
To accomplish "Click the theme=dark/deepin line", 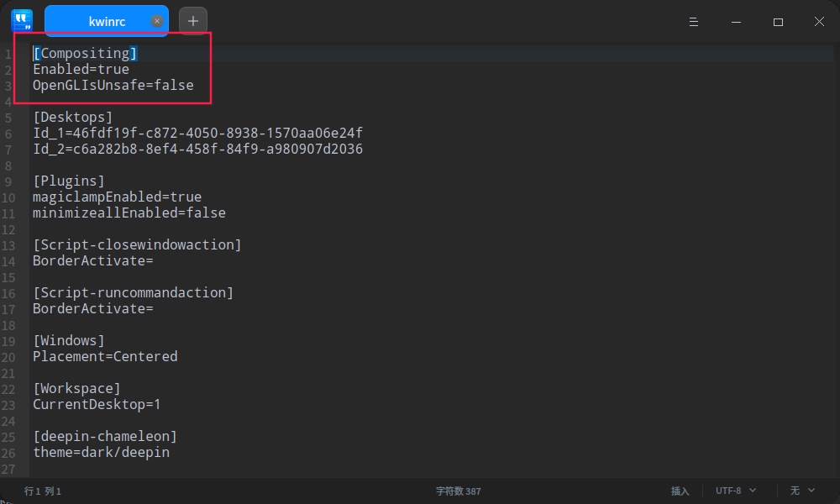I will [x=102, y=452].
